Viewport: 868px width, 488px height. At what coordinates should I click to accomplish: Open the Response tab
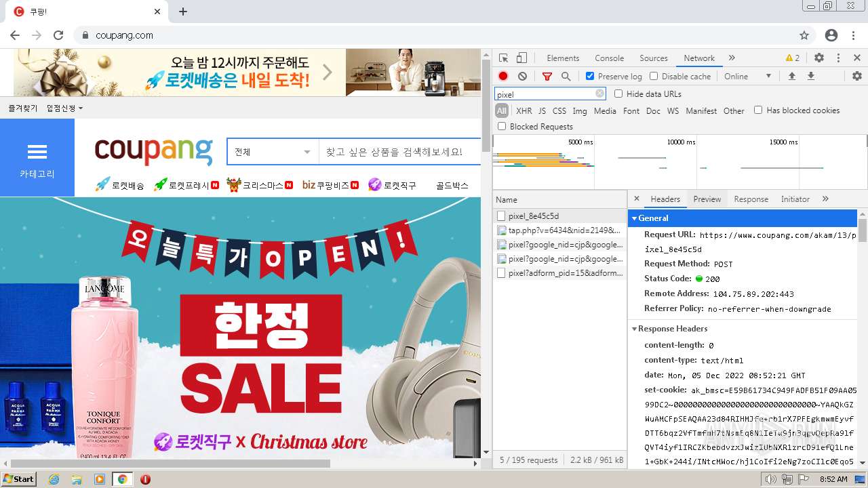[751, 199]
